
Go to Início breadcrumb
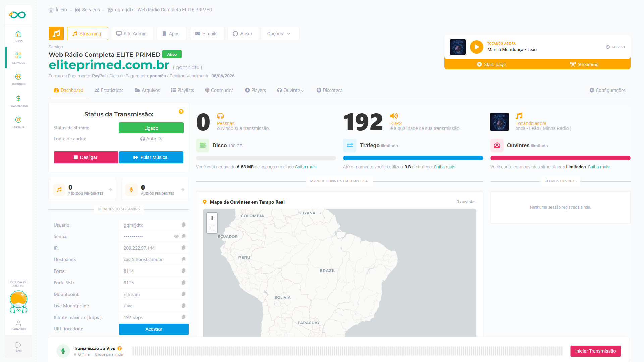click(58, 10)
